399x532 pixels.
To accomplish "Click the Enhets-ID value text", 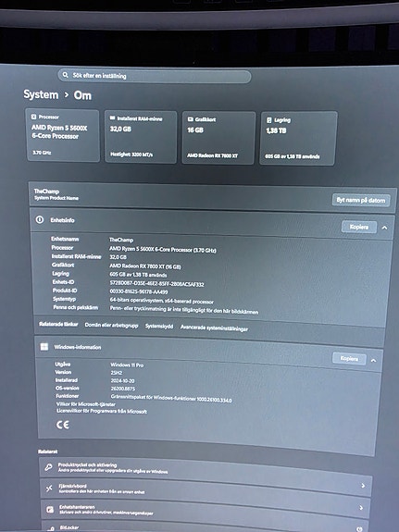I will (156, 284).
